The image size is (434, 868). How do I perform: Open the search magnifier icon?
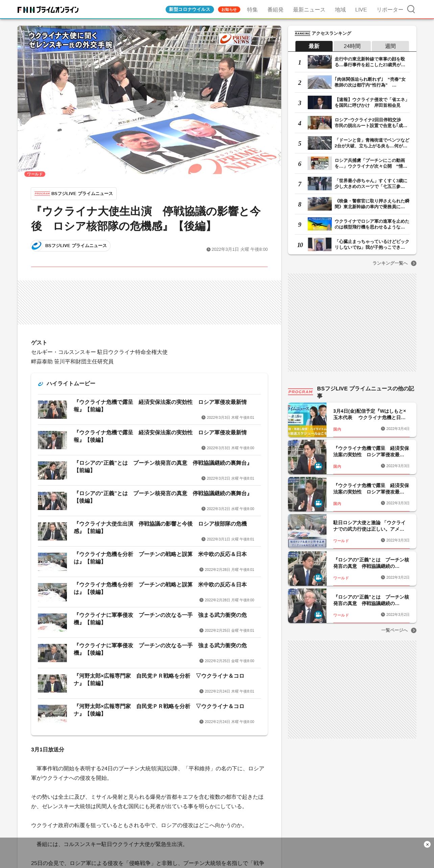(x=411, y=9)
